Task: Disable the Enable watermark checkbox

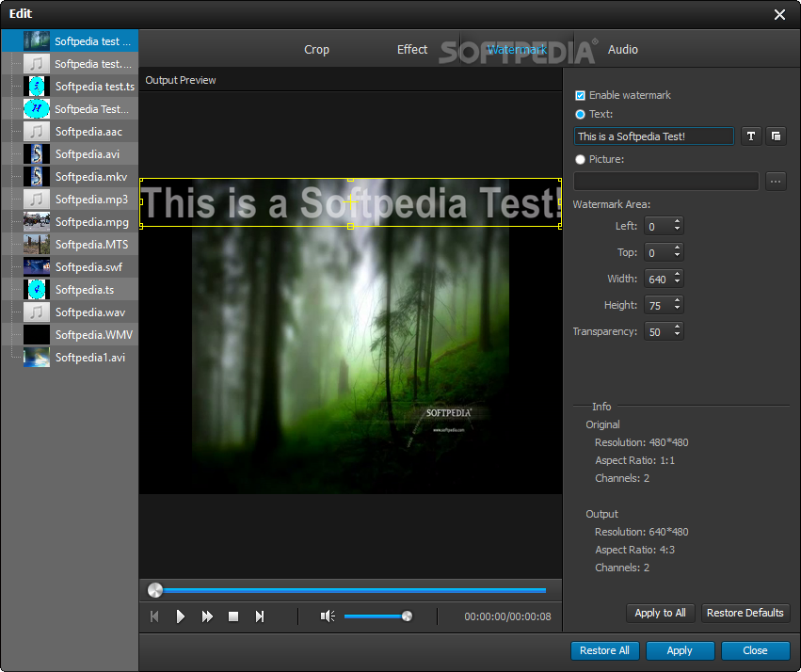Action: (580, 95)
